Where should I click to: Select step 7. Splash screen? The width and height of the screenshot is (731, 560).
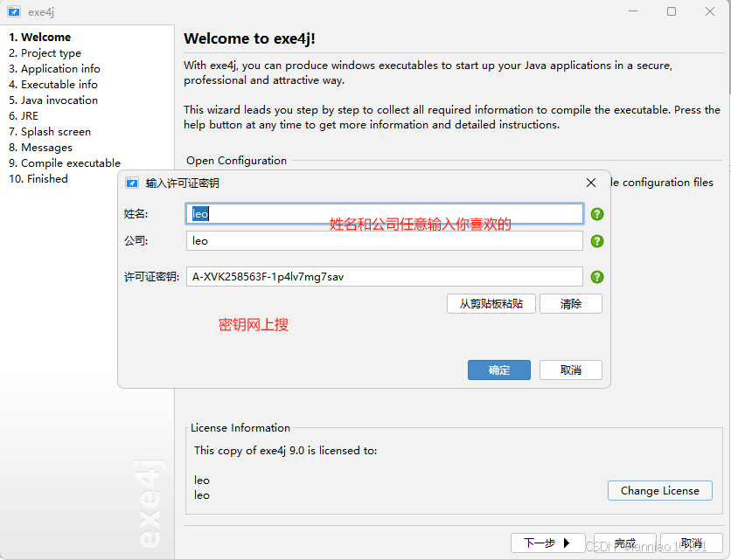point(50,132)
